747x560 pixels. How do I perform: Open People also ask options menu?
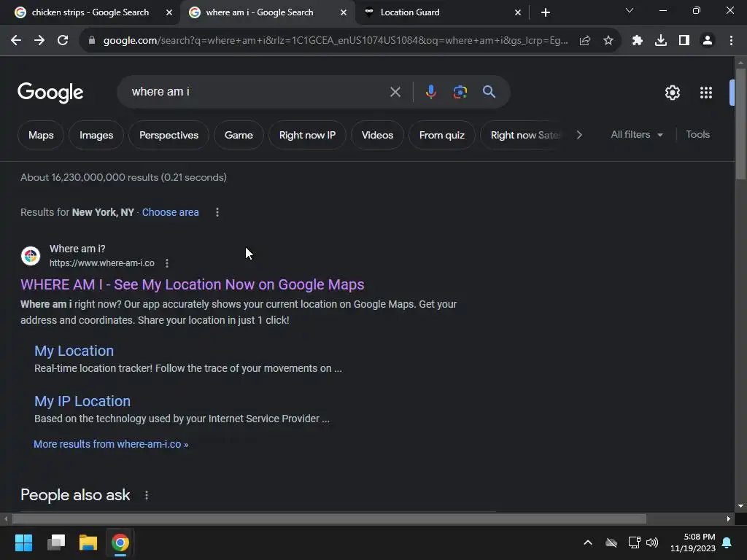click(146, 495)
